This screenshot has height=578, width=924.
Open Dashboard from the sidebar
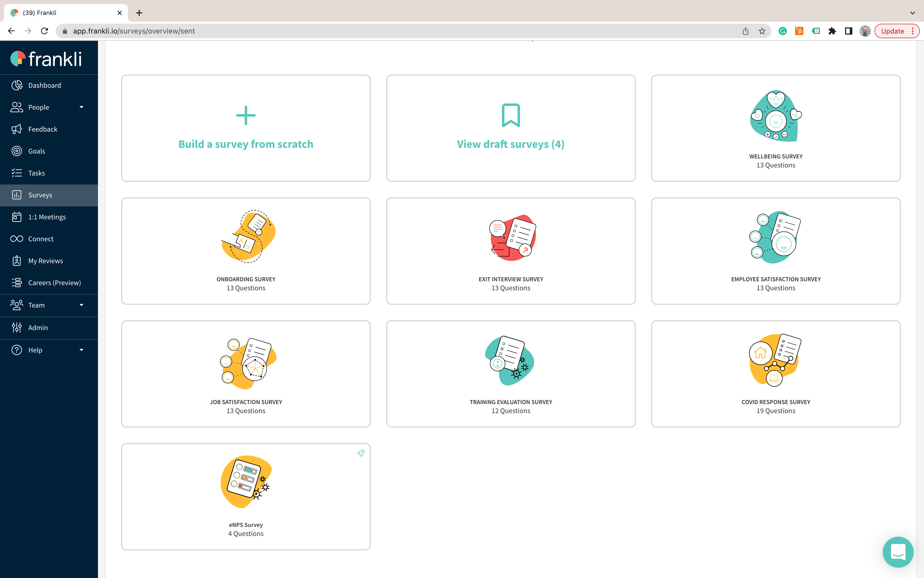(x=49, y=85)
